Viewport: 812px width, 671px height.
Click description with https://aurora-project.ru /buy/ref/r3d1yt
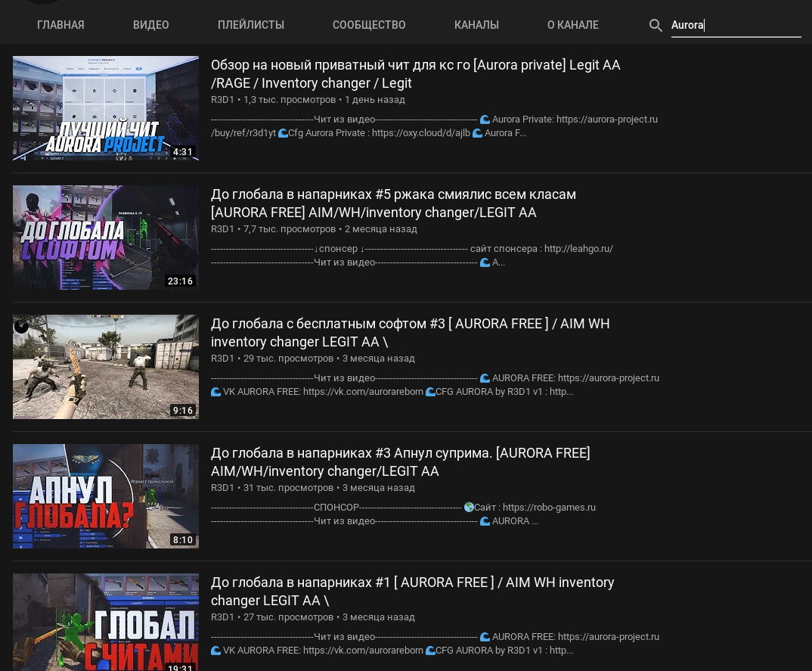(434, 126)
